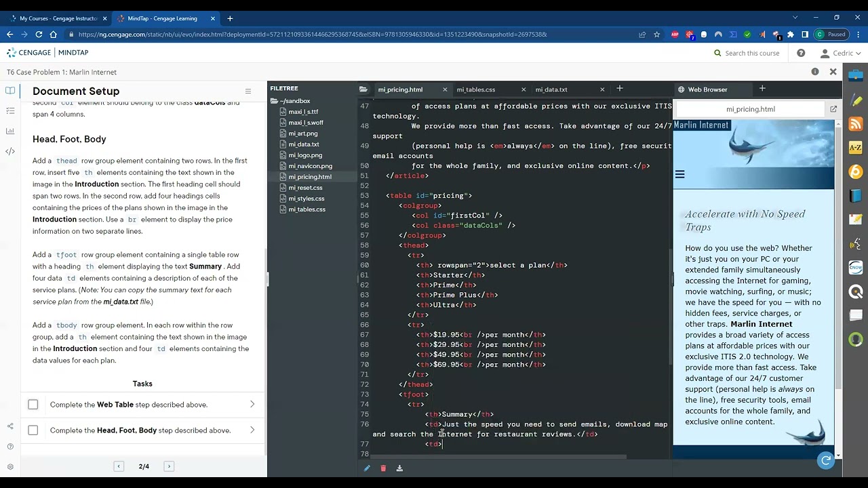Open the Chrome extensions puzzle icon
868x488 pixels.
(x=791, y=35)
